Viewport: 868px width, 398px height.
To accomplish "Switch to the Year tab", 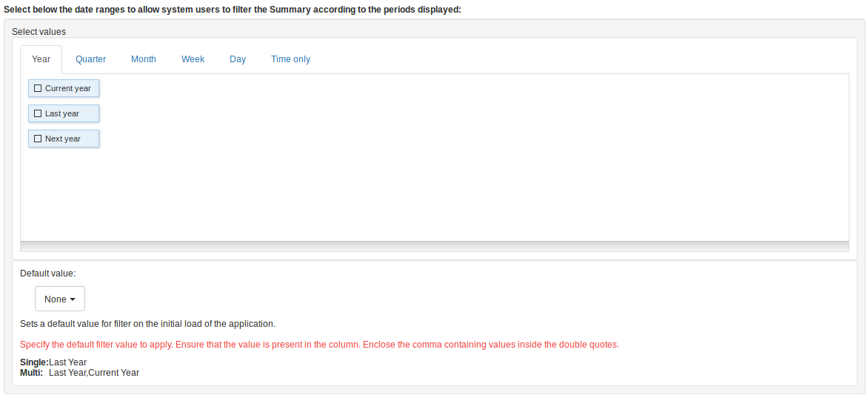I will point(41,59).
